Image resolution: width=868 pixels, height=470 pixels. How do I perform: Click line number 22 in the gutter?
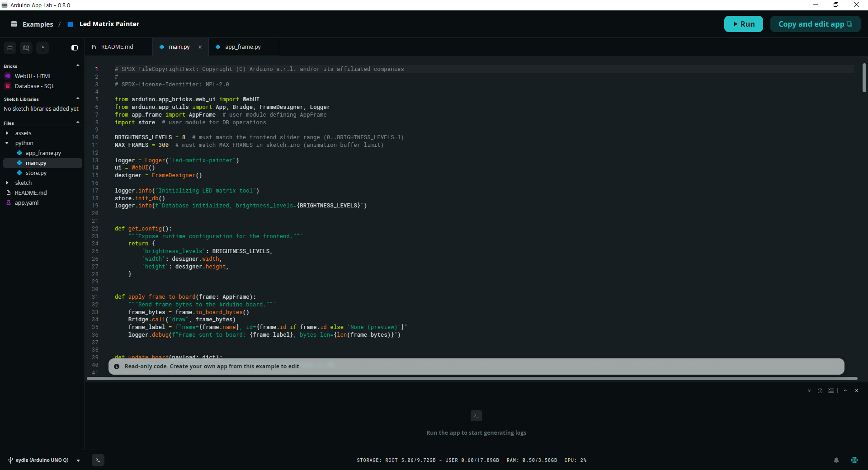click(95, 229)
